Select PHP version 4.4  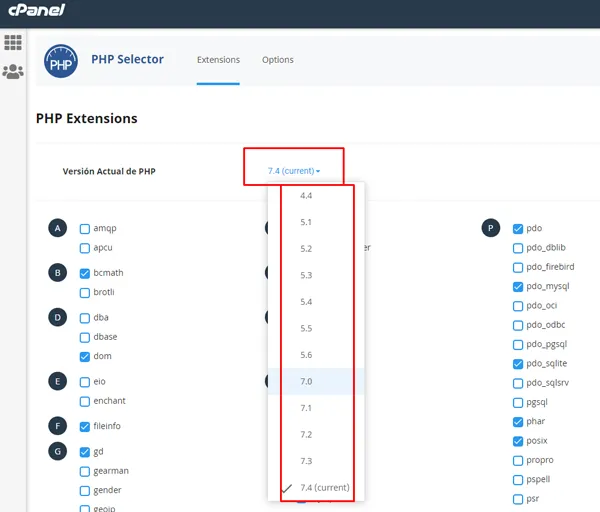(x=316, y=196)
